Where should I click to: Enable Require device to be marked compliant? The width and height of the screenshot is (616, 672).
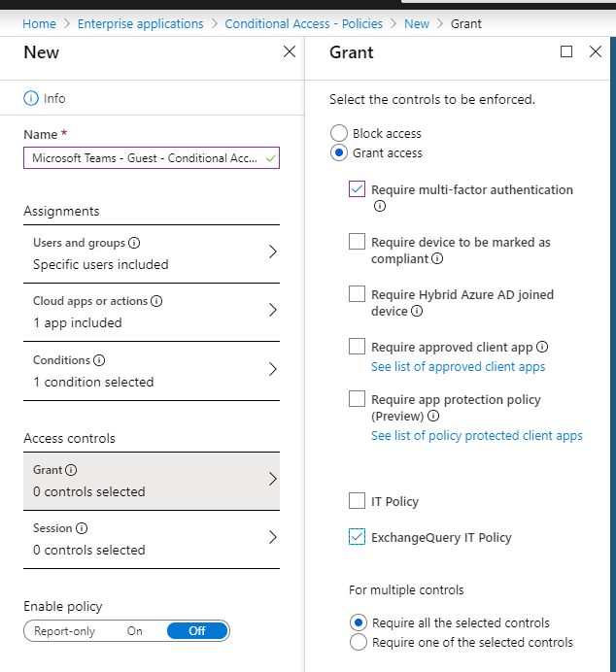(358, 242)
